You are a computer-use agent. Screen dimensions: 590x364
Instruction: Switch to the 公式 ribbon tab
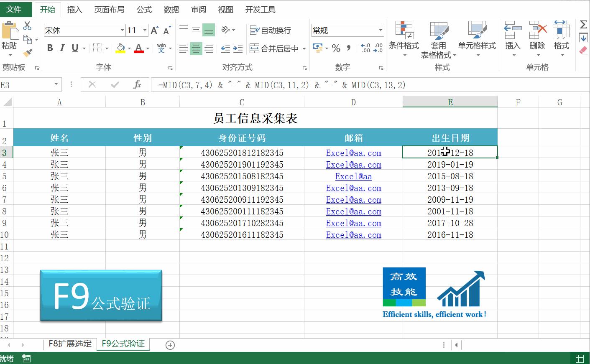[144, 9]
